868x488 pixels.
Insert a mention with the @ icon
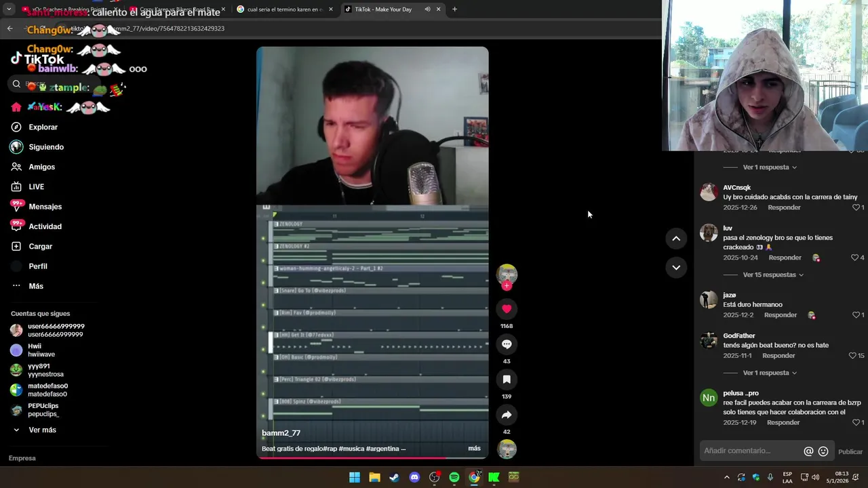[808, 451]
